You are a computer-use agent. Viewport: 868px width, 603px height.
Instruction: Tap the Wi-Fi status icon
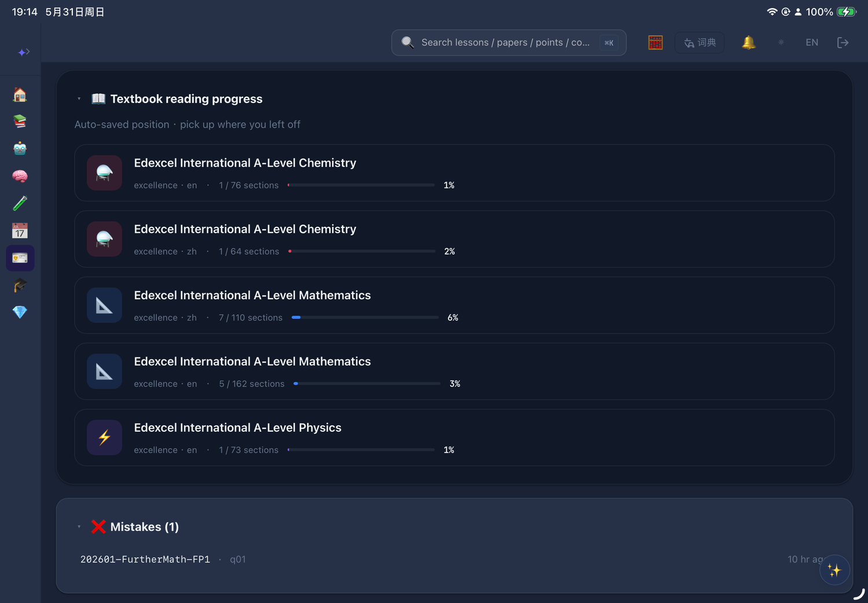pos(772,12)
